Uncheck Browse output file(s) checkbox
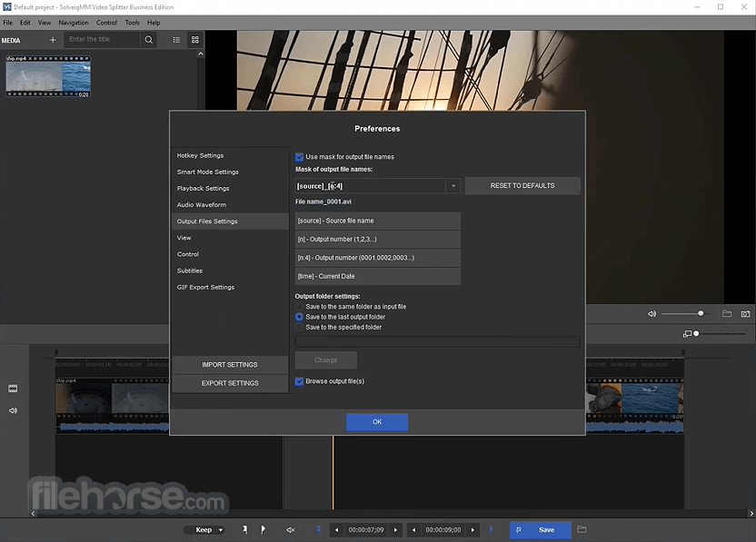756x542 pixels. tap(300, 381)
